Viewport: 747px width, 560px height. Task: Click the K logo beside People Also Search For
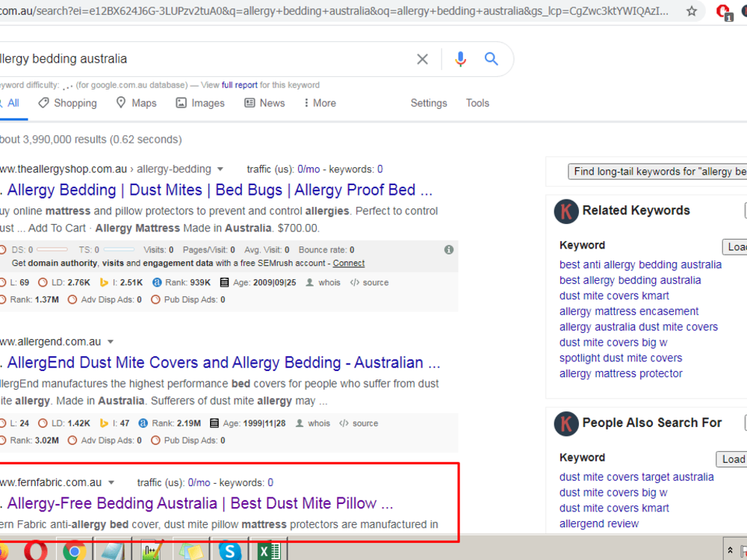click(566, 423)
